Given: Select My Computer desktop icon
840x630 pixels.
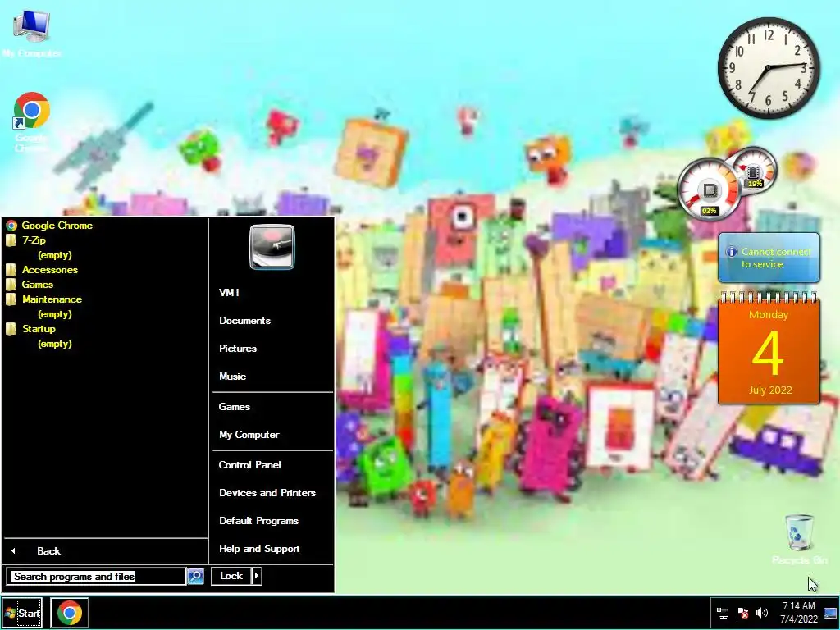Looking at the screenshot, I should pos(32,33).
